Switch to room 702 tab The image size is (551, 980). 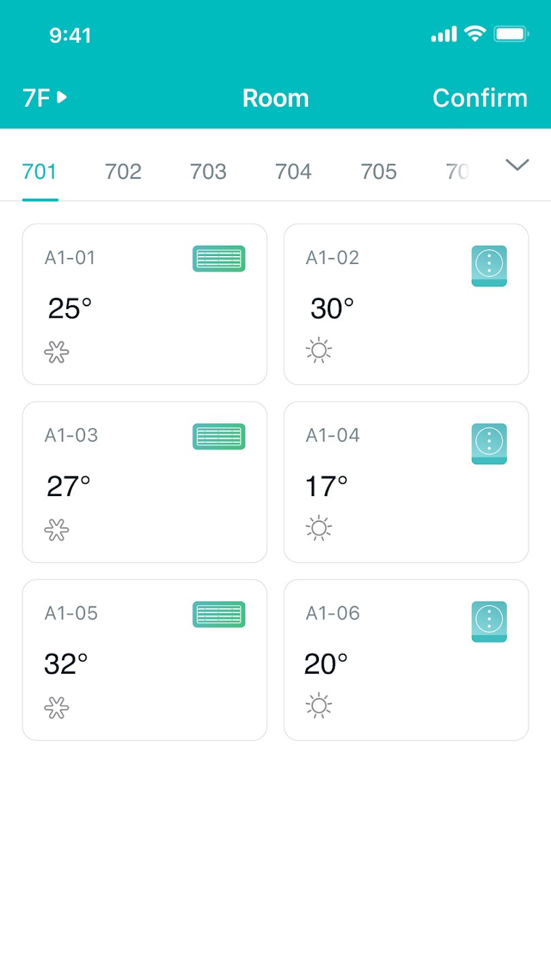pos(123,171)
